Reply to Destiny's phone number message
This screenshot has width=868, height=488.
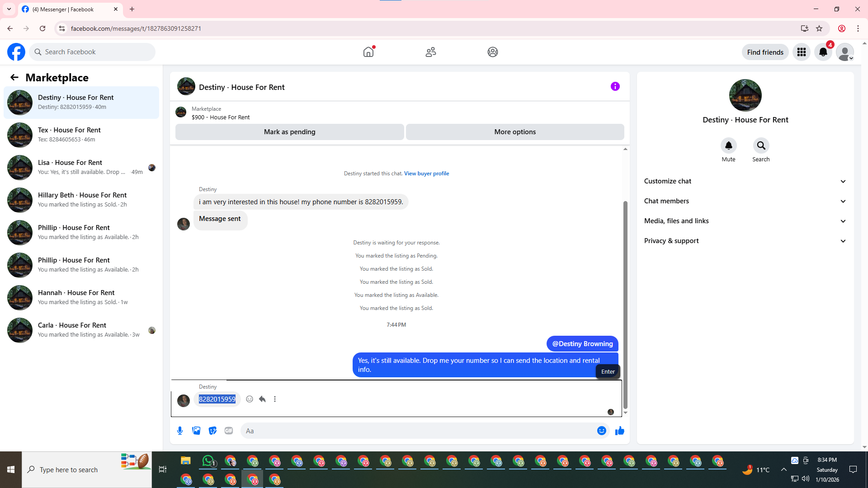pos(262,399)
